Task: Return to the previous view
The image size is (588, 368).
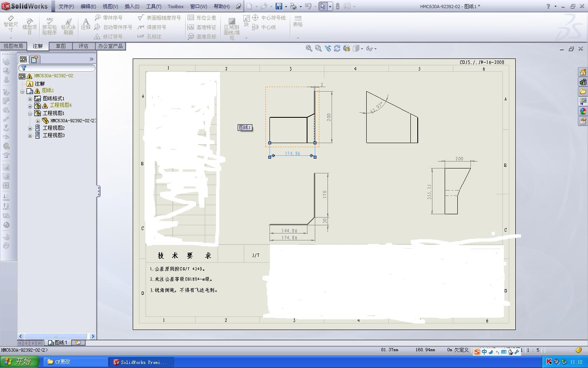Action: [328, 48]
